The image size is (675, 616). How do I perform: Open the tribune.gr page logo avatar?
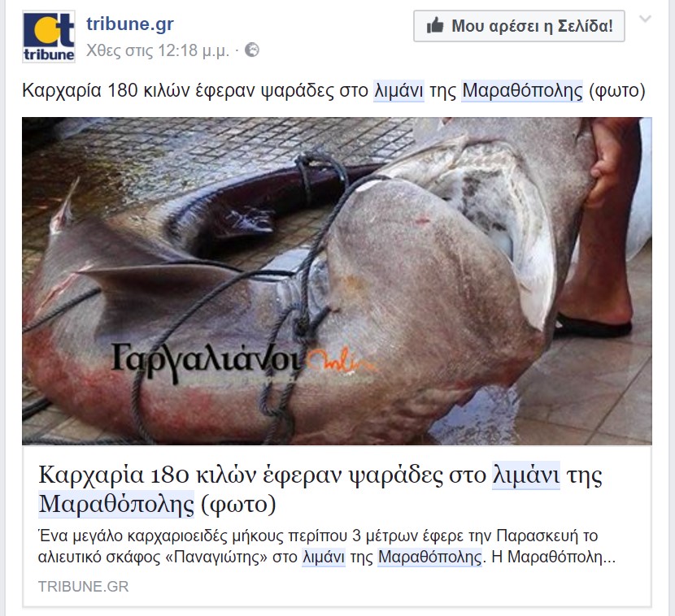[x=49, y=37]
